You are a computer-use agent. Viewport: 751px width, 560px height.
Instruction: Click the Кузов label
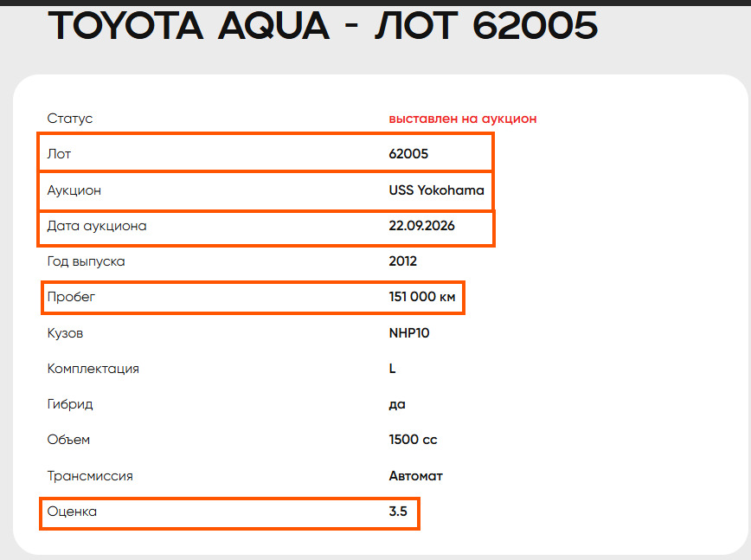(65, 333)
